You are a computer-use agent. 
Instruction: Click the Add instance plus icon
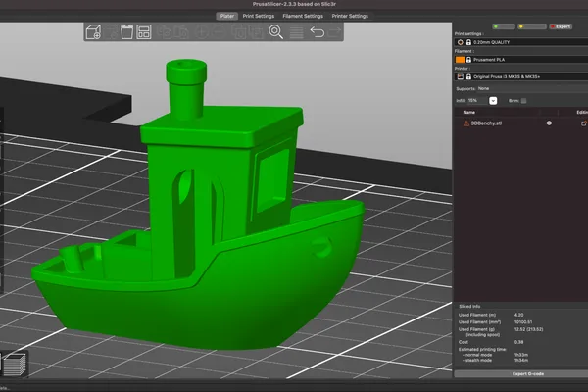coord(201,32)
